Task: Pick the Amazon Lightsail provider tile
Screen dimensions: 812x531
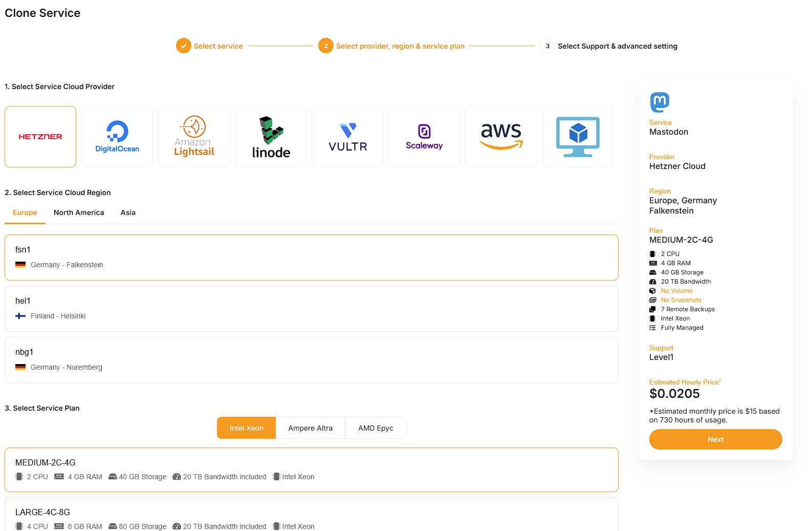Action: point(194,137)
